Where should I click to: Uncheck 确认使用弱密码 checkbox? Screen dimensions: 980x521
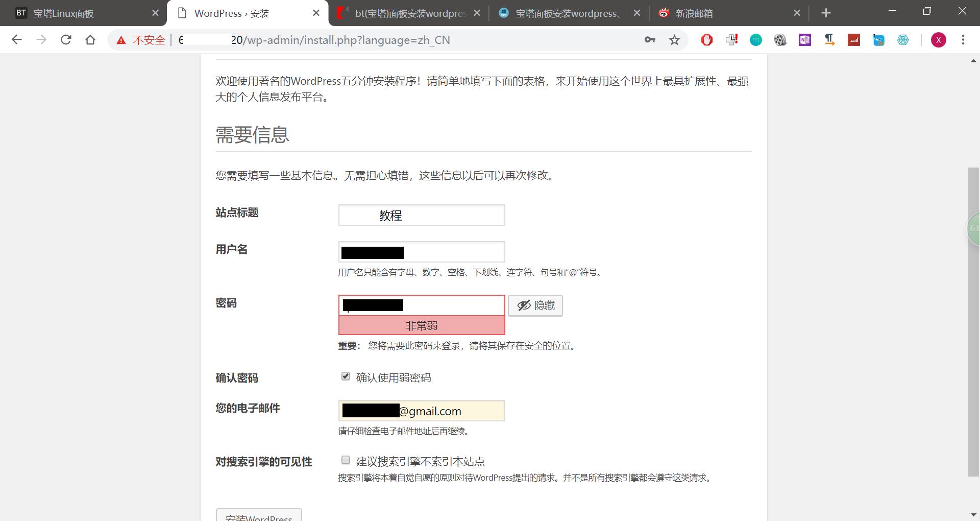coord(346,376)
